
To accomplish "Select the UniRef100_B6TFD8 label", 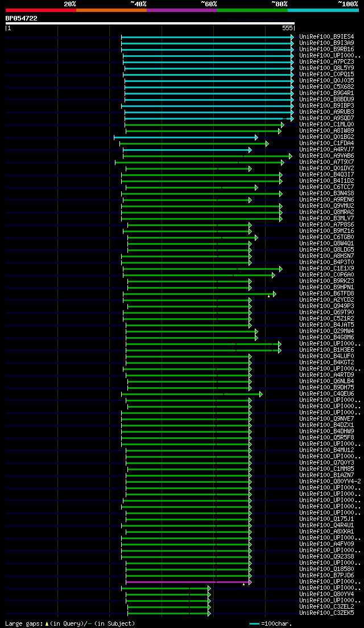I will click(326, 293).
